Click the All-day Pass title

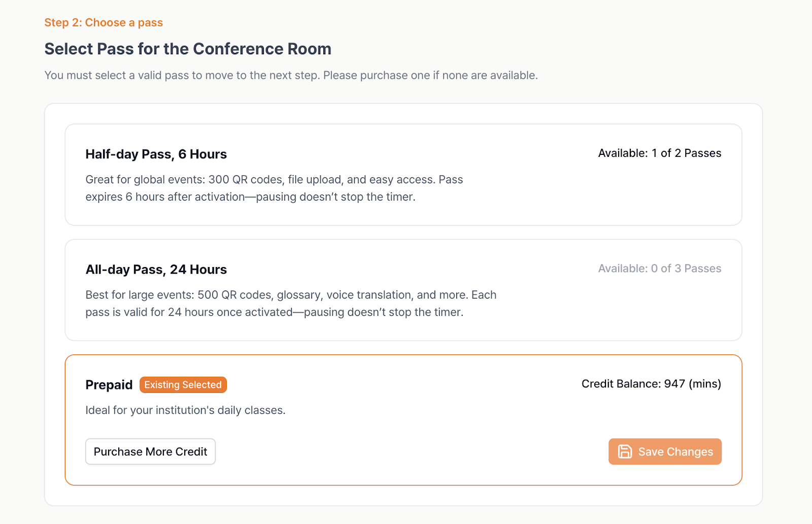[156, 270]
